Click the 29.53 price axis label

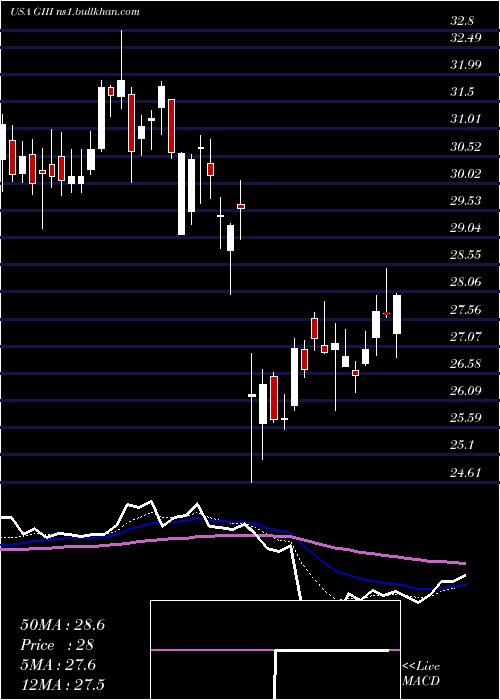[x=466, y=200]
